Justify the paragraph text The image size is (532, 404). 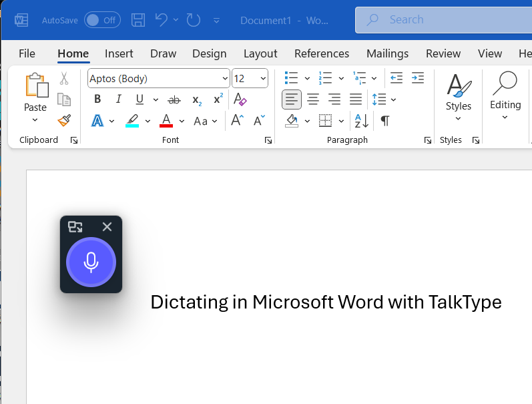(356, 99)
